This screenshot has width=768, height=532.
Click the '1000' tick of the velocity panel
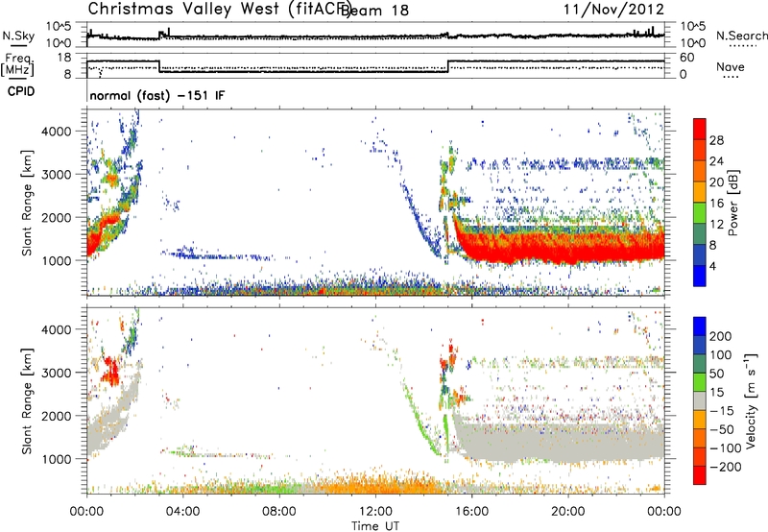click(x=56, y=458)
